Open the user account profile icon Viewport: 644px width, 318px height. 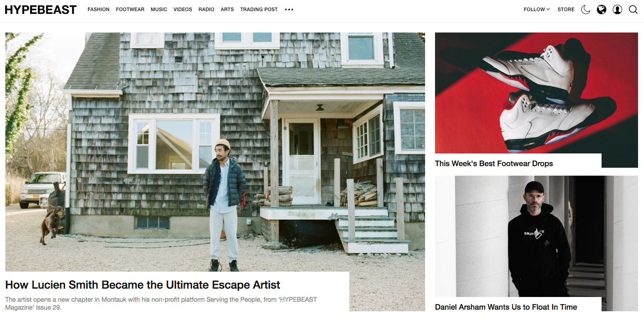(x=617, y=10)
